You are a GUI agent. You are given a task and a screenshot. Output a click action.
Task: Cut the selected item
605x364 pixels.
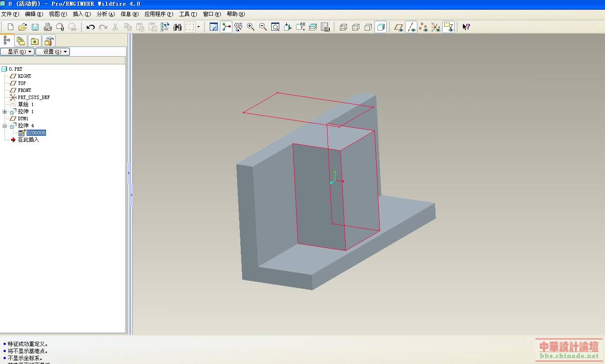pyautogui.click(x=116, y=27)
